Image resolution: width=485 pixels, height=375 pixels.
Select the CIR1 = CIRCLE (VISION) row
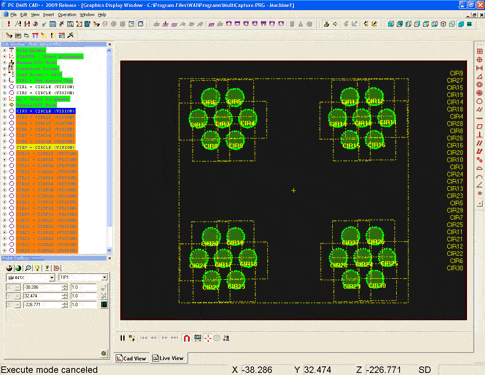(x=45, y=87)
